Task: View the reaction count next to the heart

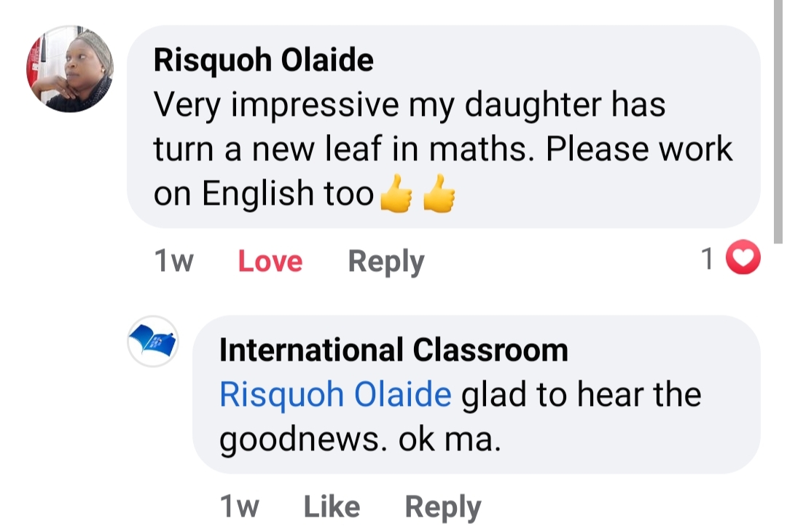Action: click(707, 259)
